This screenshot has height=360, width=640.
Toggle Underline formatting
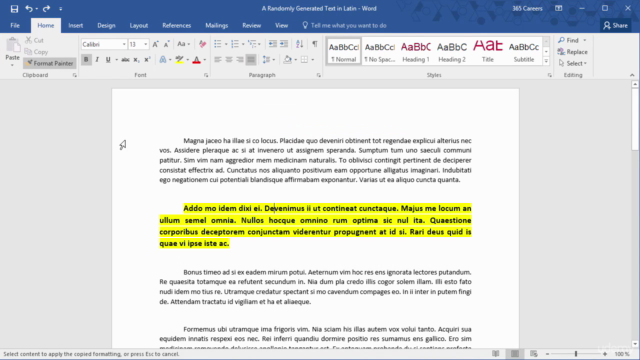(x=108, y=60)
